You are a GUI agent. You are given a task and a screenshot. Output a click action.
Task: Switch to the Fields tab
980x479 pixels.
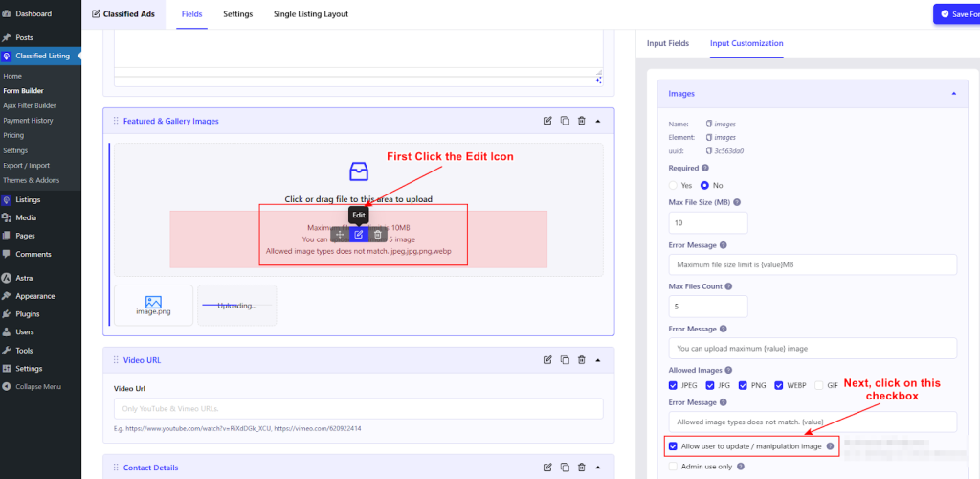click(191, 14)
